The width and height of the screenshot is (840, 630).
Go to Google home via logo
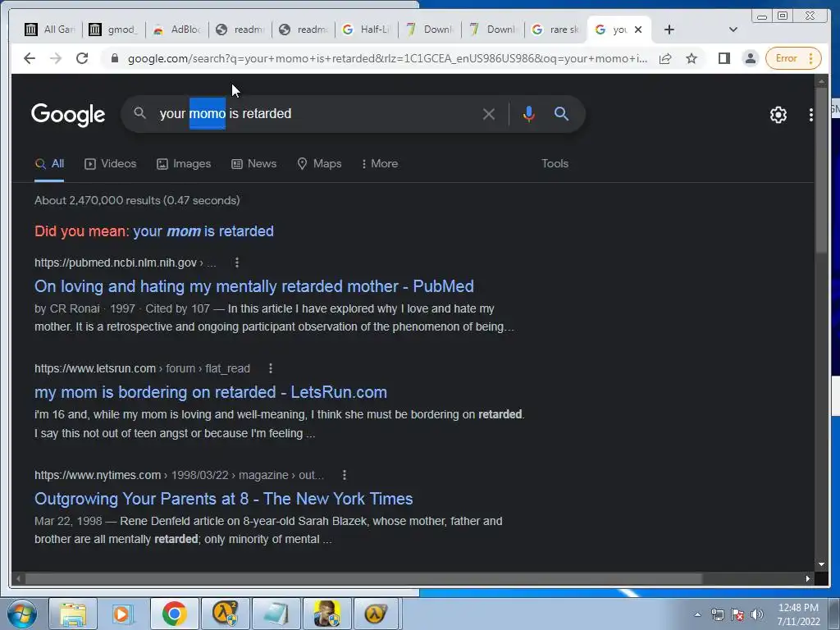[68, 114]
